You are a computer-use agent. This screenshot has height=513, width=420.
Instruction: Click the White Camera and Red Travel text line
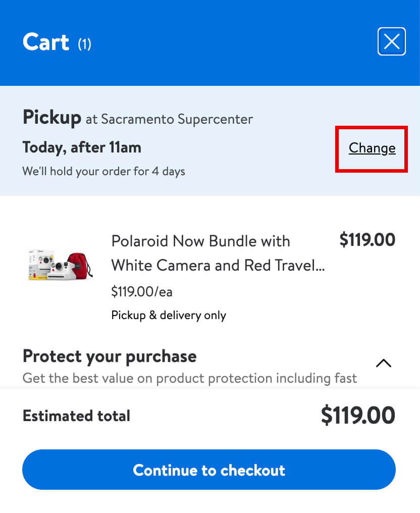point(218,265)
